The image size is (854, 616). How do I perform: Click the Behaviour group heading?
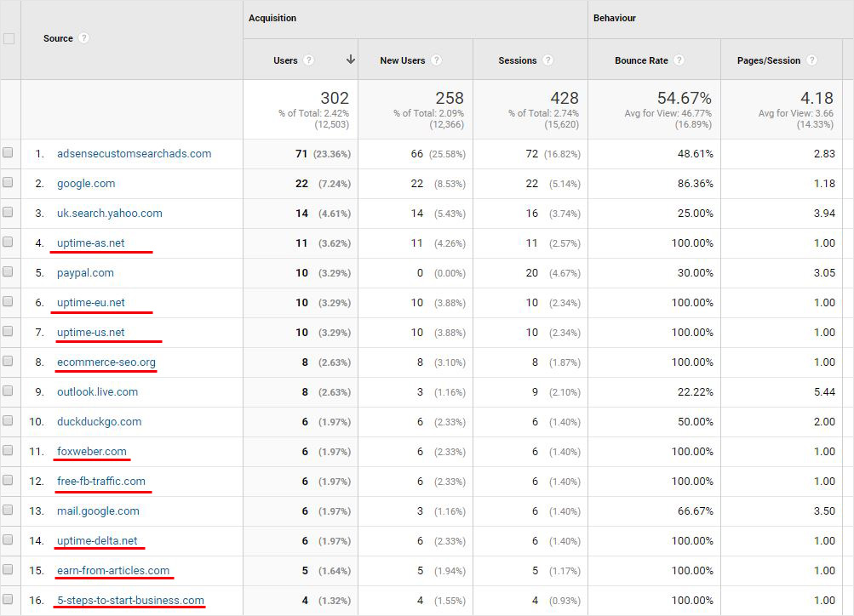pyautogui.click(x=615, y=18)
